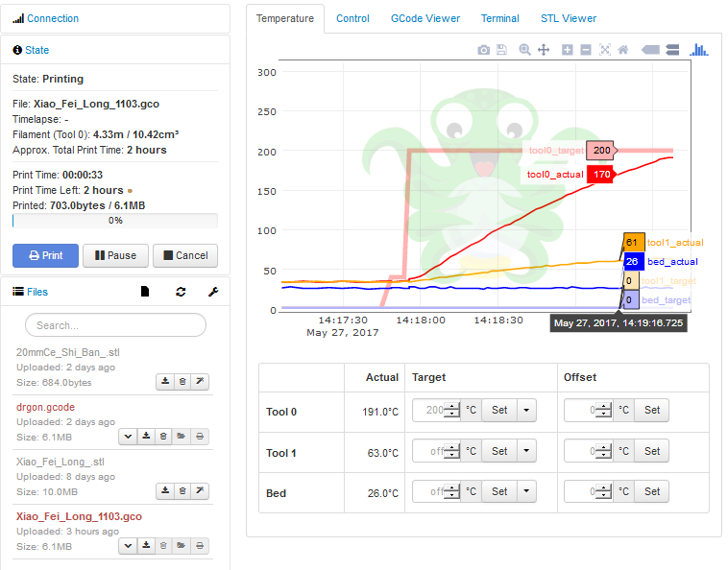The image size is (728, 570).
Task: Expand additional info for drgon.gcode
Action: pyautogui.click(x=128, y=437)
